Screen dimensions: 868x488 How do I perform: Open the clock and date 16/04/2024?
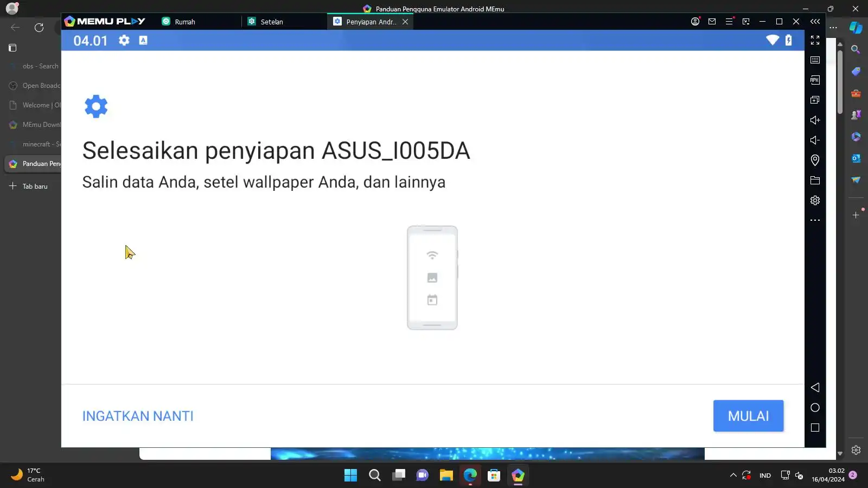click(x=828, y=475)
